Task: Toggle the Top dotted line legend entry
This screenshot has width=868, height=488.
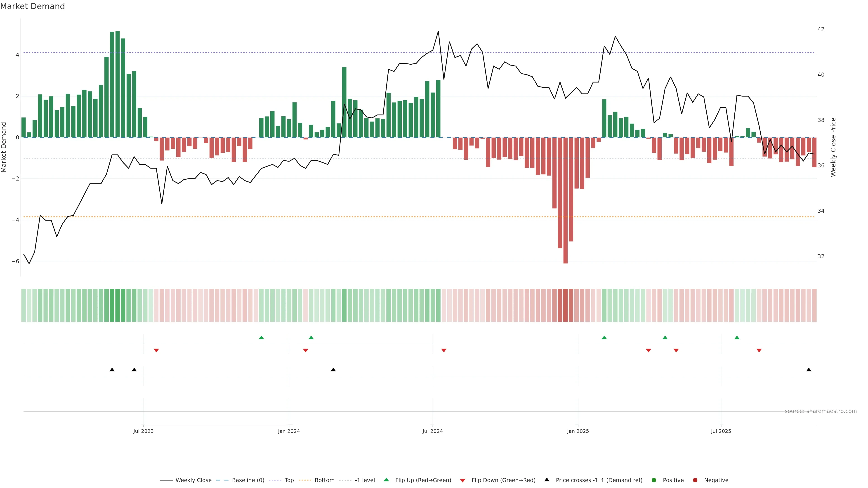Action: tap(289, 480)
